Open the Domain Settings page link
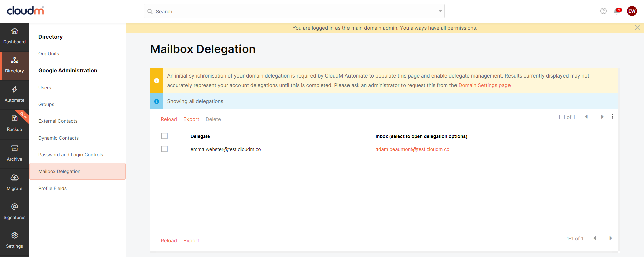Viewport: 644px width, 257px height. (x=484, y=85)
